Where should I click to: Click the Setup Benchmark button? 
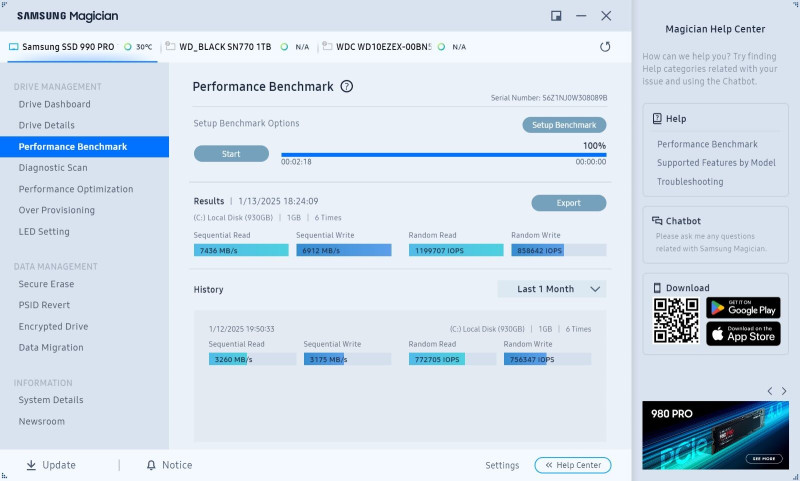coord(564,125)
